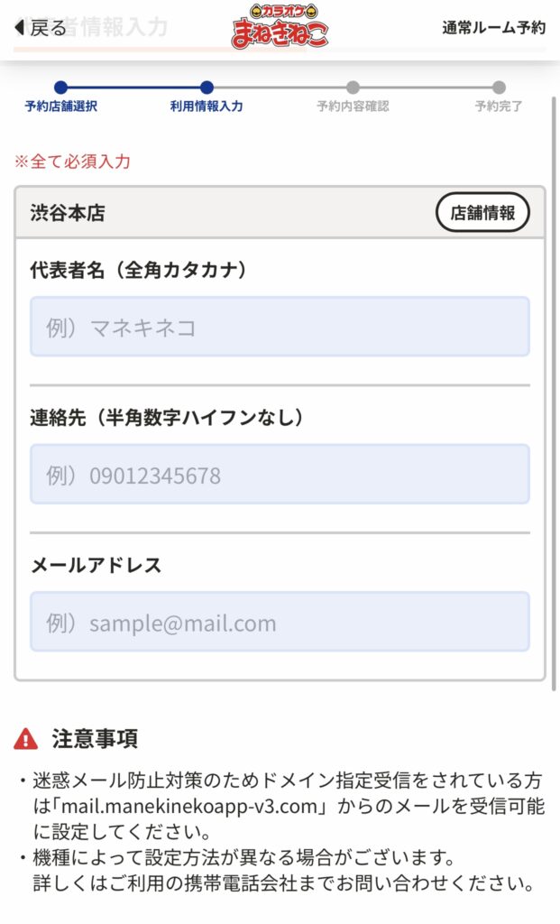The image size is (560, 924).
Task: Open 店舗情報 store info button
Action: [482, 213]
